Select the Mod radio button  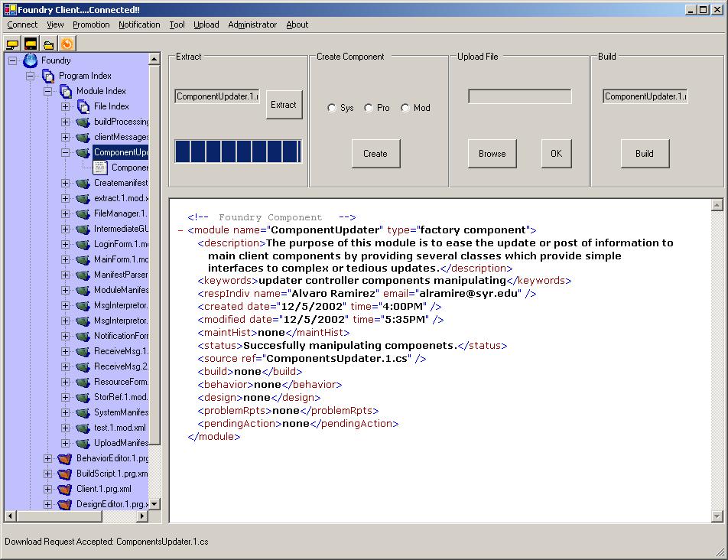pyautogui.click(x=405, y=108)
